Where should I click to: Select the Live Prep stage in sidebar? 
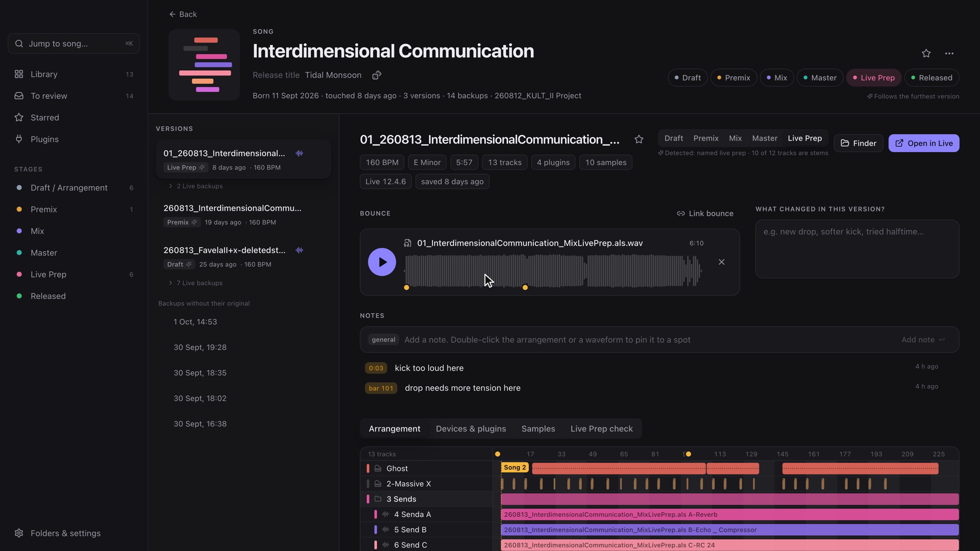[x=73, y=274]
